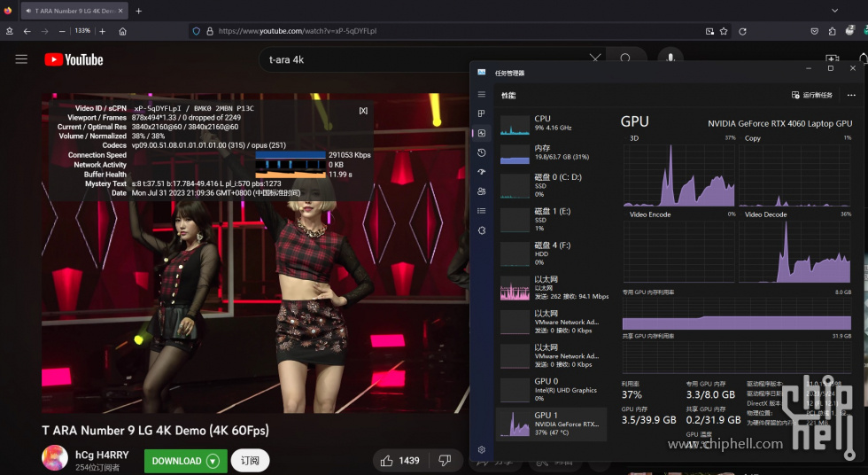Screen dimensions: 868x475
Task: Select 磁盘 0 (C: D:) item
Action: pos(551,186)
